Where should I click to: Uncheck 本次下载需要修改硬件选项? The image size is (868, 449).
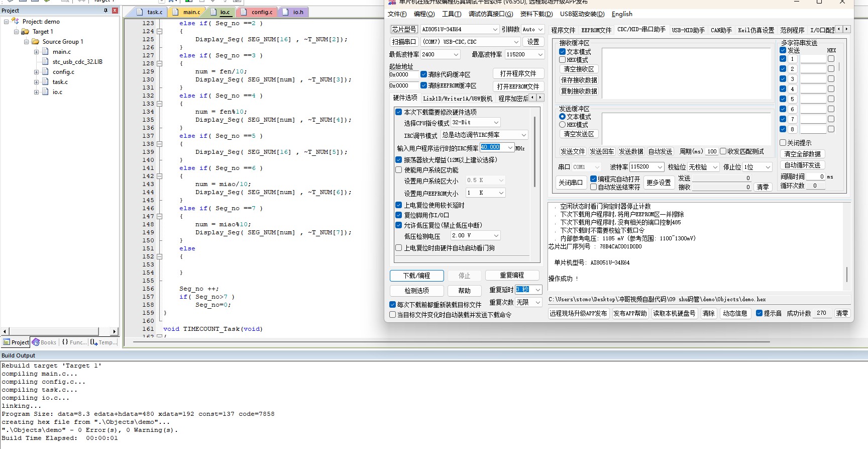(398, 112)
